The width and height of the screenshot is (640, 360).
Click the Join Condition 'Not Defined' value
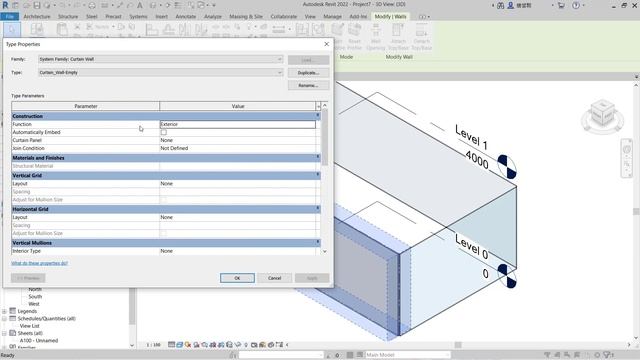174,148
